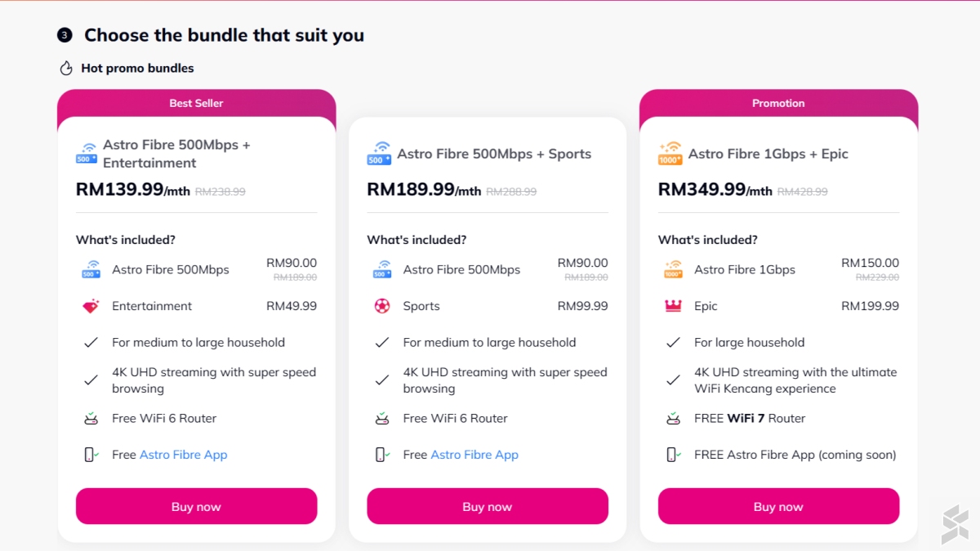Screen dimensions: 980x551
Task: Open Astro Fibre App link in Sports bundle
Action: click(474, 455)
